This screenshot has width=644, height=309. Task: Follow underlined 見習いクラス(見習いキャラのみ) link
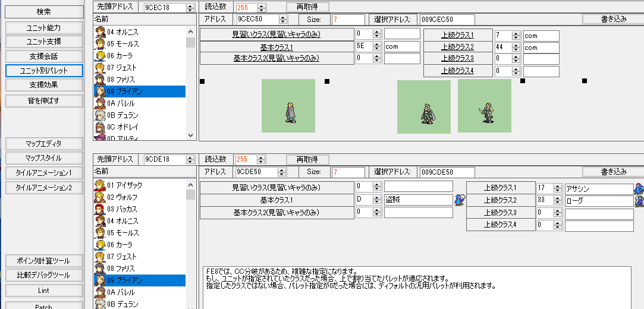click(277, 34)
